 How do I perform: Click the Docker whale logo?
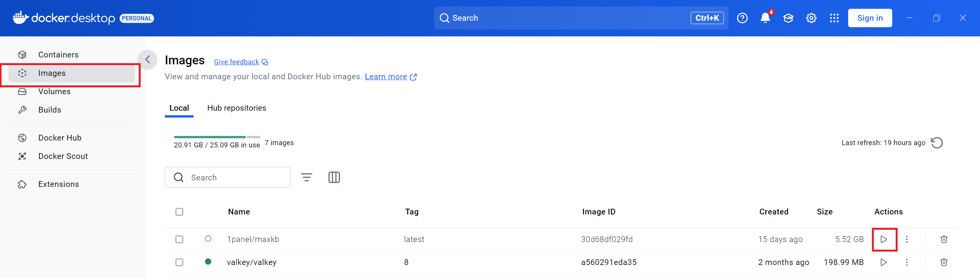point(21,18)
